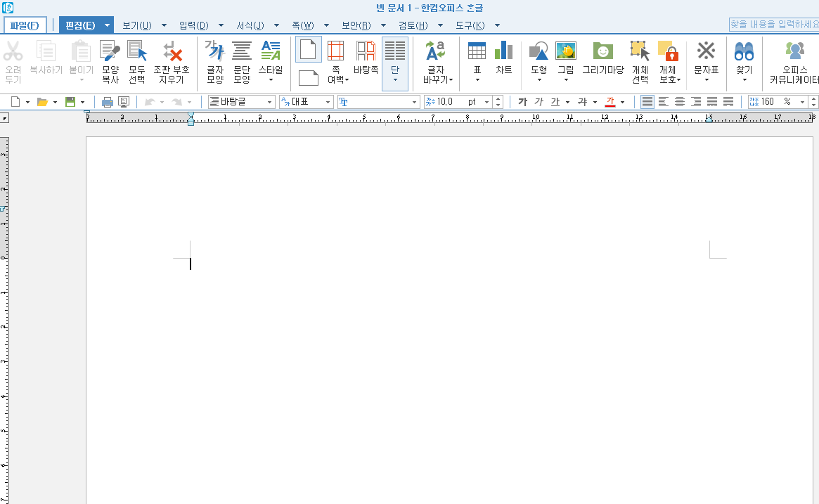Screen dimensions: 819x504
Task: Open the File (파일) menu
Action: (25, 25)
